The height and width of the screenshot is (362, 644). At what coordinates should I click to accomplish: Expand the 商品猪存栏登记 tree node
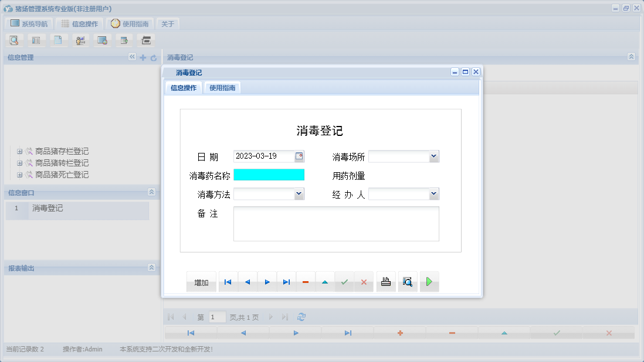[x=19, y=151]
